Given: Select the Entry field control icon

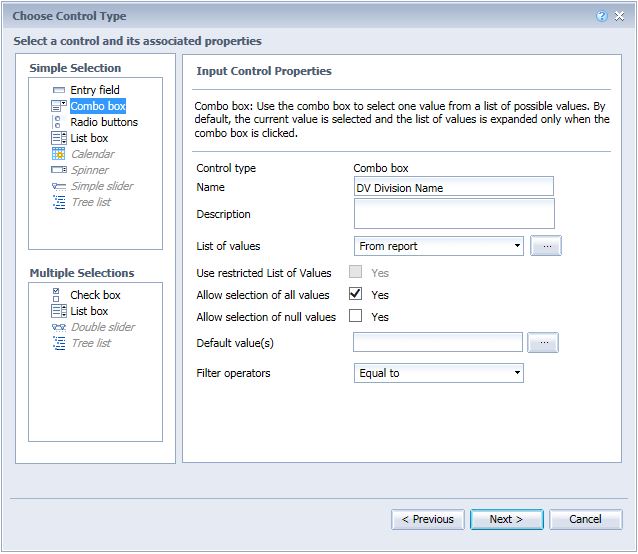Looking at the screenshot, I should point(59,90).
